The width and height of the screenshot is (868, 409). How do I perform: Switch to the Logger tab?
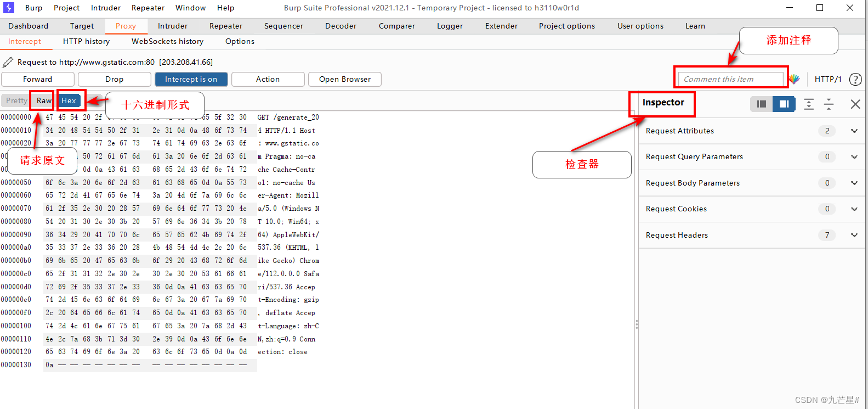pyautogui.click(x=450, y=26)
